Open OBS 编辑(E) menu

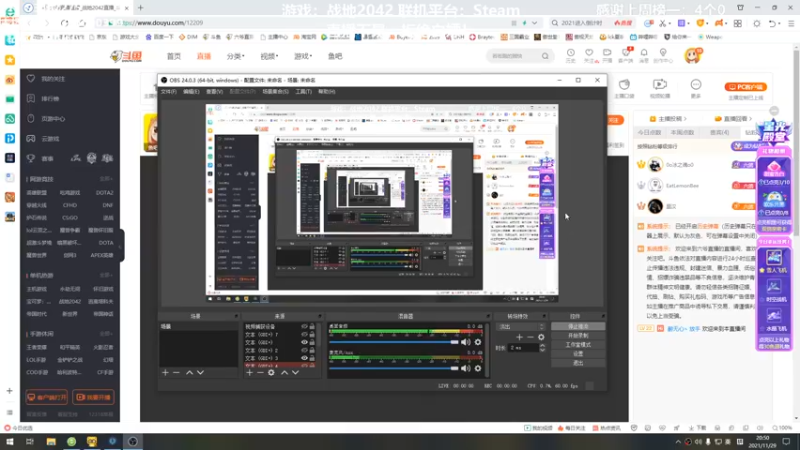click(x=191, y=92)
